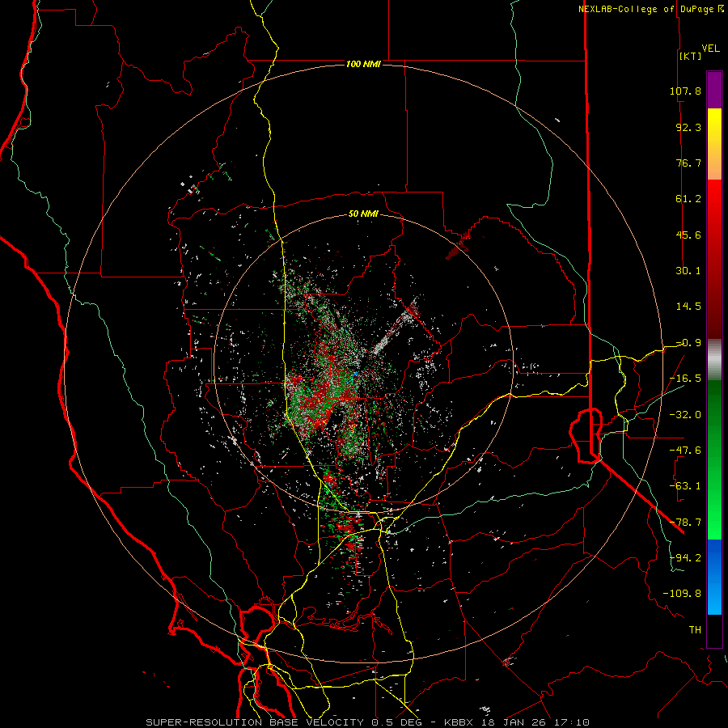
Task: Click the -78.7 value on the velocity scale
Action: [x=685, y=523]
